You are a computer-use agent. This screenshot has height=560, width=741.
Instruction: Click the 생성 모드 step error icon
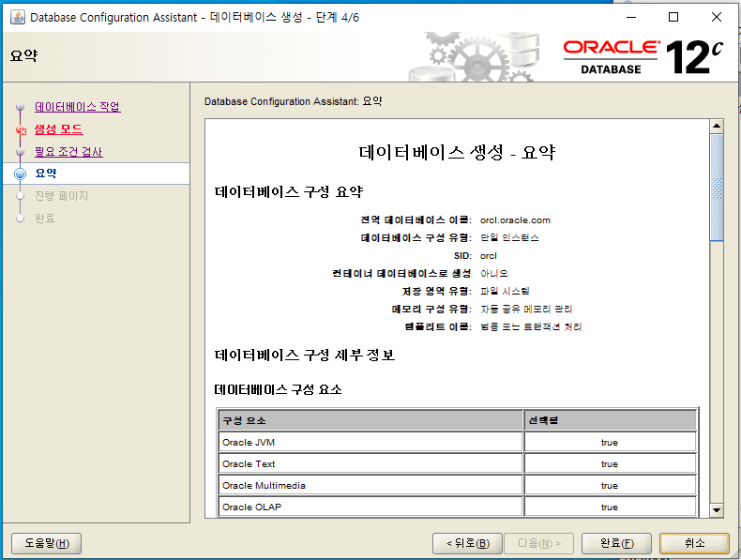pyautogui.click(x=21, y=129)
